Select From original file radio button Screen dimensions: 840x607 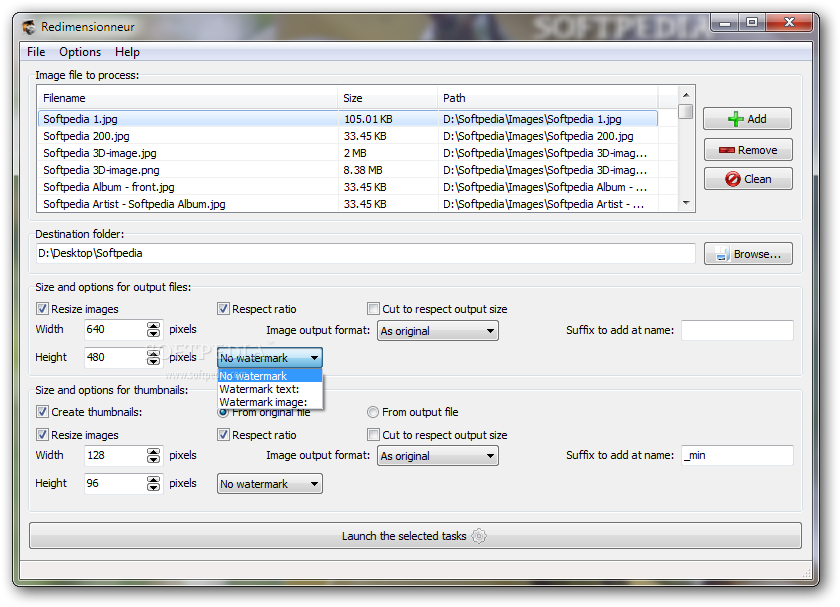(x=223, y=412)
